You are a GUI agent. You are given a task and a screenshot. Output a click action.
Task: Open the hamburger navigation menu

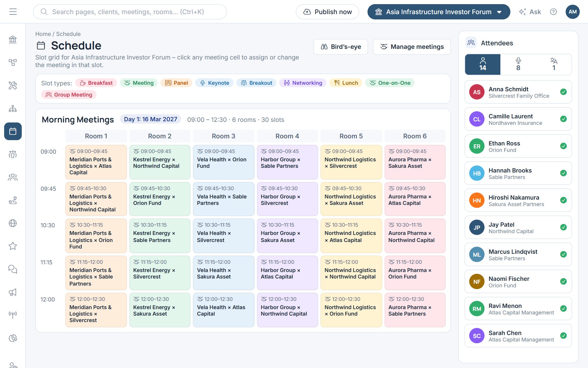click(13, 12)
